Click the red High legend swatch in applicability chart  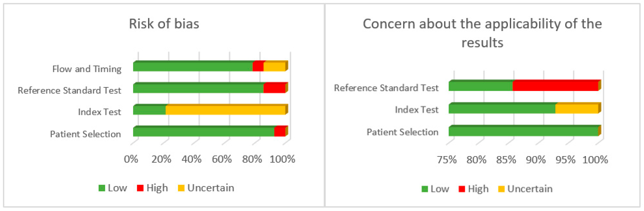click(x=462, y=189)
